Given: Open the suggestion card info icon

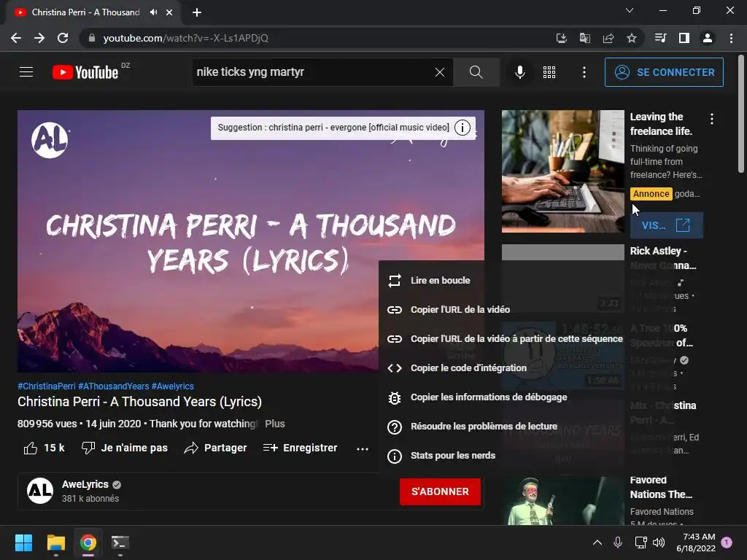Looking at the screenshot, I should (462, 127).
